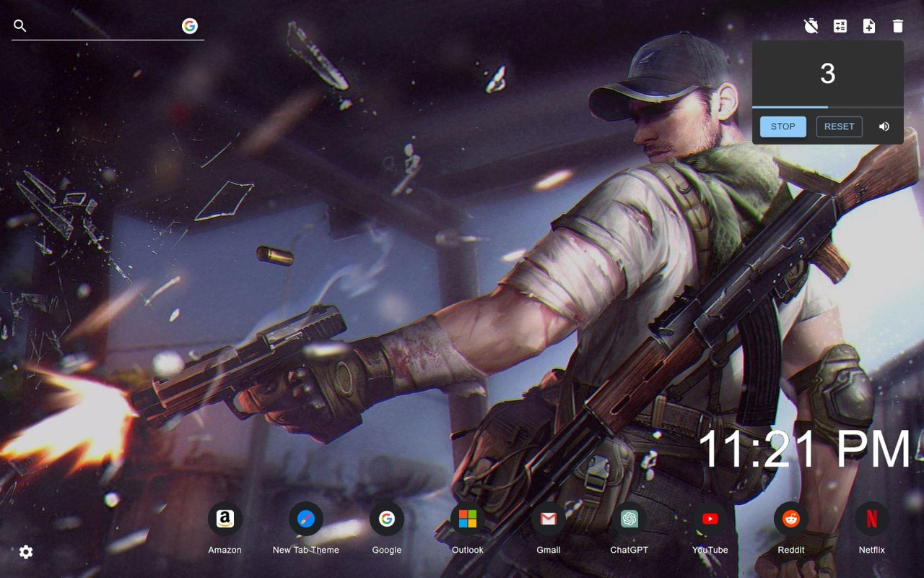Mute the timer sound
Viewport: 924px width, 578px height.
[x=884, y=126]
